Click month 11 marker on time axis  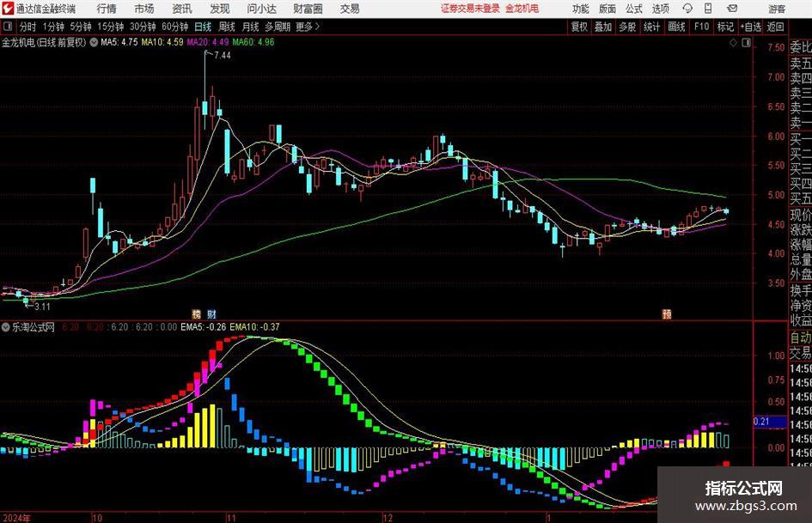231,518
